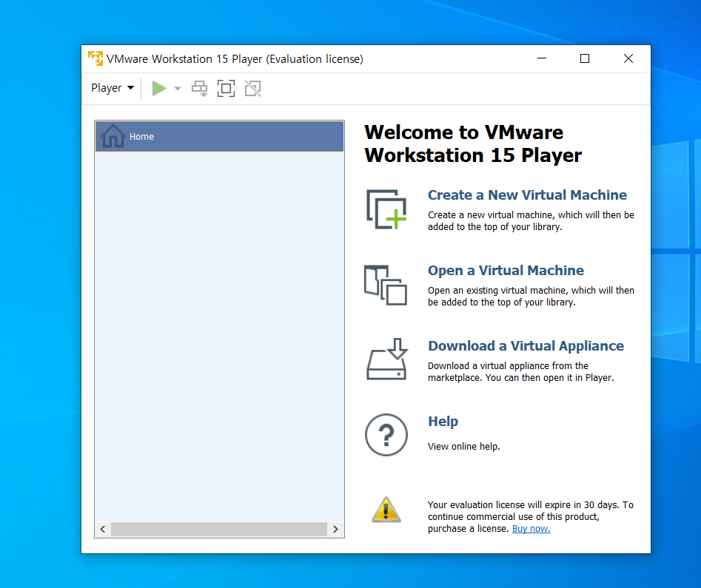The width and height of the screenshot is (701, 588).
Task: Close the VMware Player window
Action: [628, 58]
